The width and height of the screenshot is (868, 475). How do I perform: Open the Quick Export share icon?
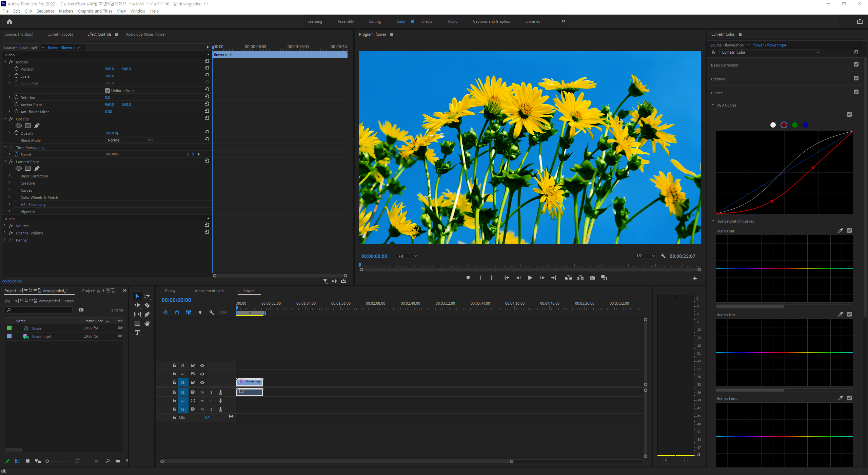coord(860,21)
